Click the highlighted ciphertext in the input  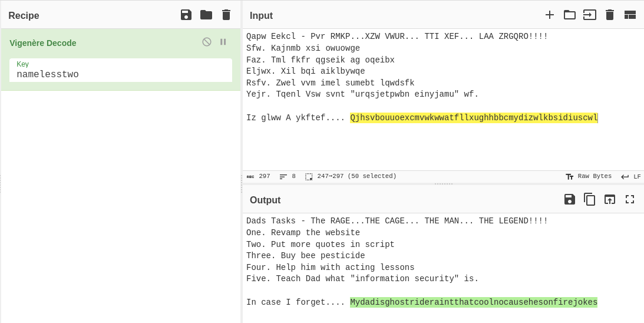[474, 117]
